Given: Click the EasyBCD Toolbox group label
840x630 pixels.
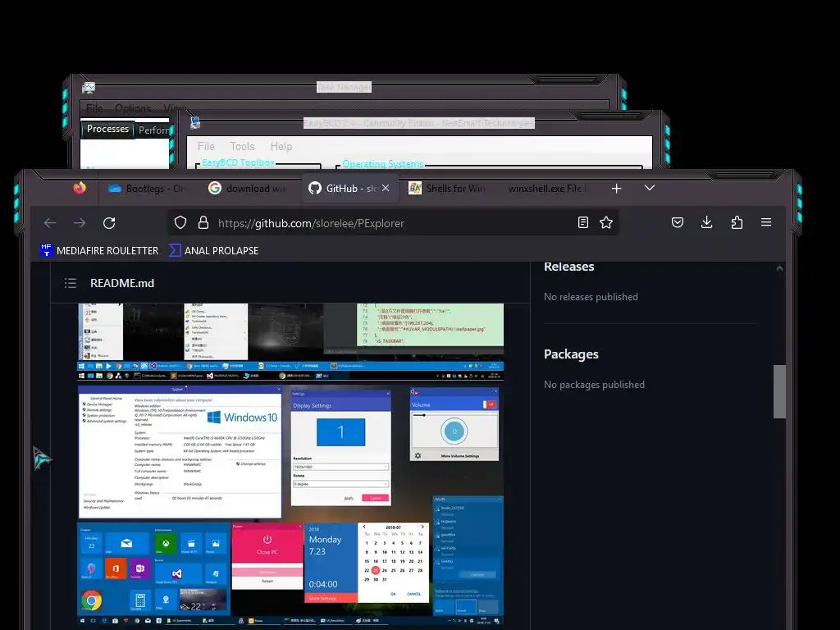Looking at the screenshot, I should point(238,162).
